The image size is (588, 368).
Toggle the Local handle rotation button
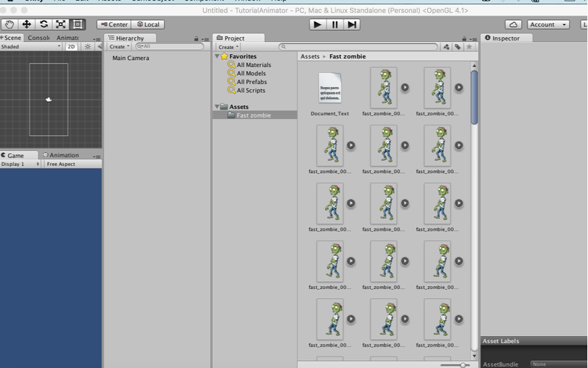[x=148, y=25]
